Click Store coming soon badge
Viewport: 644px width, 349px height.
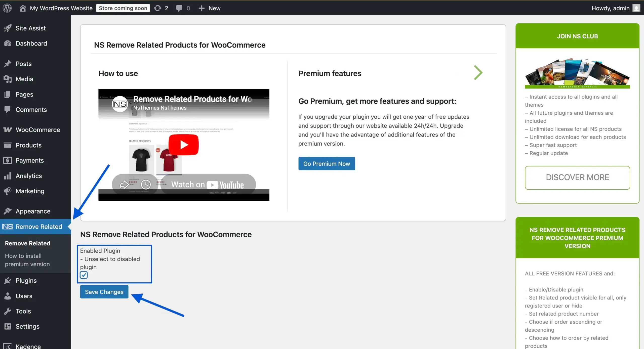tap(123, 8)
